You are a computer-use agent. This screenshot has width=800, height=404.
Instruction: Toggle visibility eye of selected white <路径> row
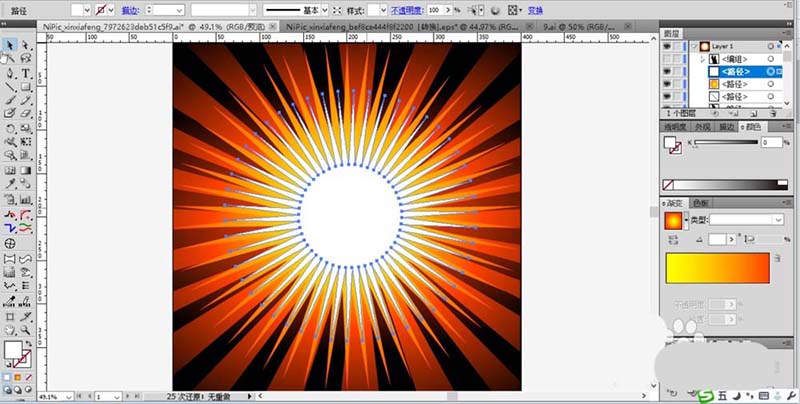pyautogui.click(x=666, y=71)
